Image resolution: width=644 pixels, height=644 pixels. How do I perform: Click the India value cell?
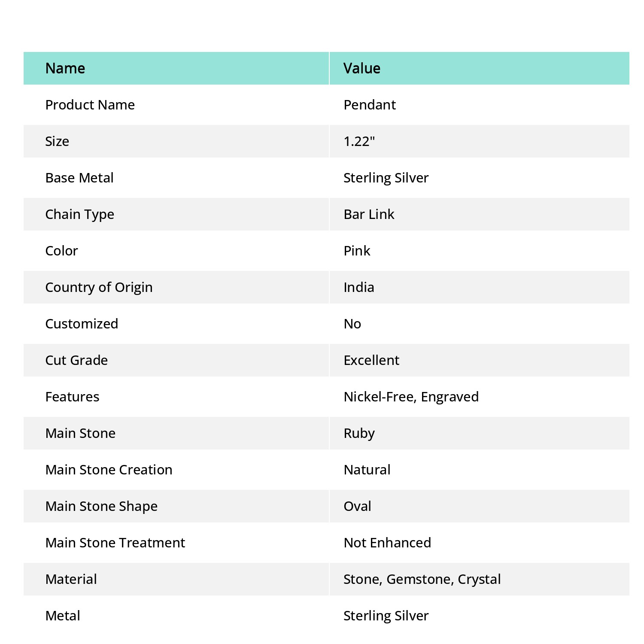click(x=359, y=287)
